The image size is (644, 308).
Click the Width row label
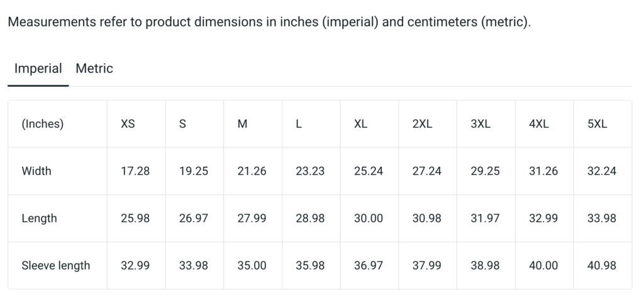coord(36,171)
